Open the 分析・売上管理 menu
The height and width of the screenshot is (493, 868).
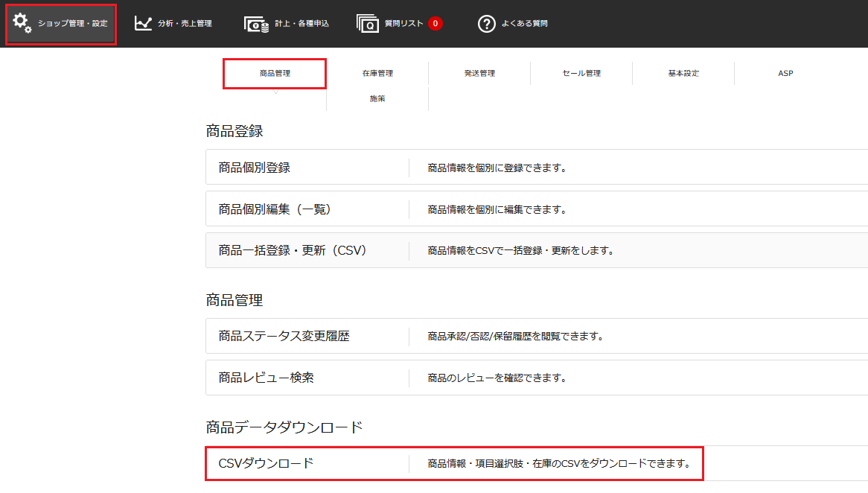point(173,24)
